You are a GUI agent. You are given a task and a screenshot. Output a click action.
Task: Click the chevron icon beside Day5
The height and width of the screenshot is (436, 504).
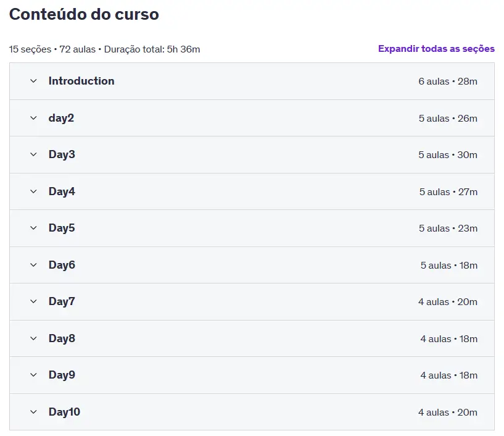coord(33,228)
